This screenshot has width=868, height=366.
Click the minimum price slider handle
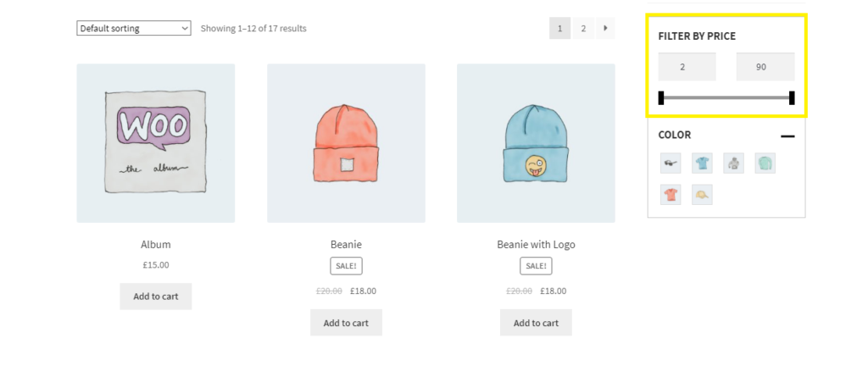coord(661,98)
